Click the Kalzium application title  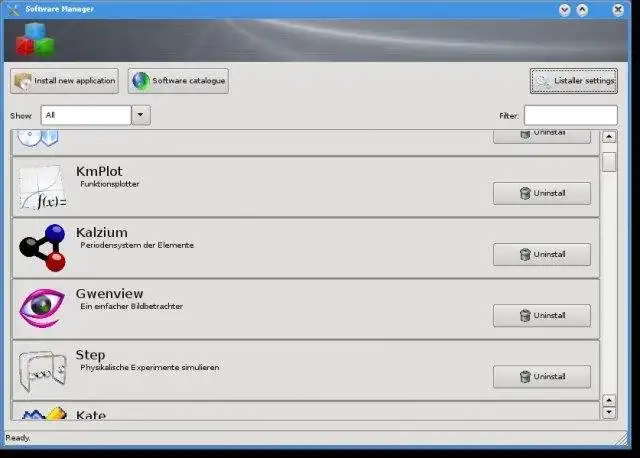[x=102, y=233]
